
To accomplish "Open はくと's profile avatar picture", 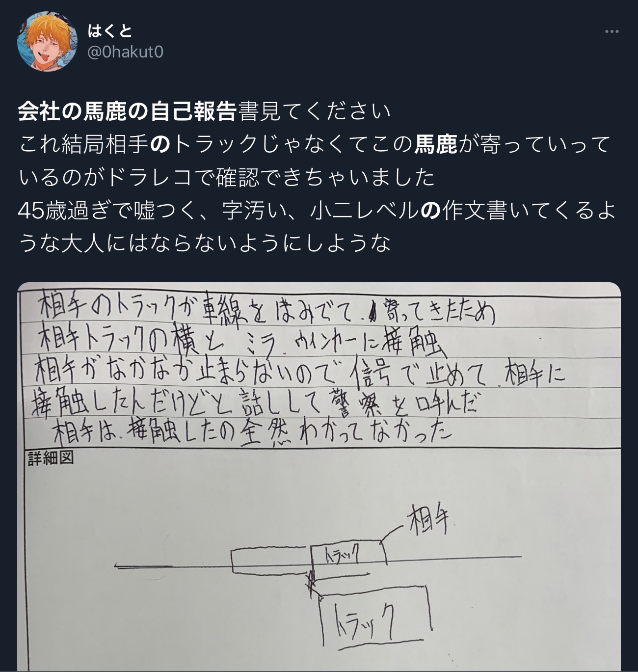I will coord(47,41).
